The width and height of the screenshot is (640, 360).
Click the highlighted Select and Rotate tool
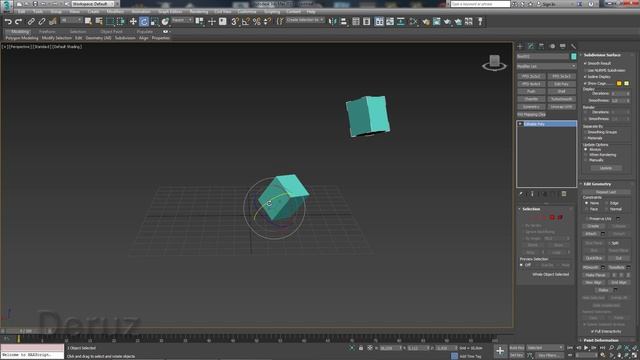(144, 21)
